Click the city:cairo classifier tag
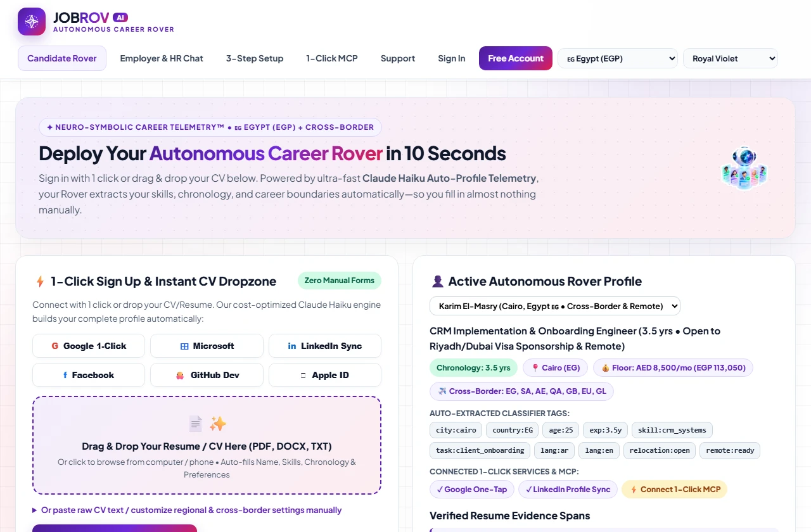The width and height of the screenshot is (811, 532). pyautogui.click(x=456, y=430)
